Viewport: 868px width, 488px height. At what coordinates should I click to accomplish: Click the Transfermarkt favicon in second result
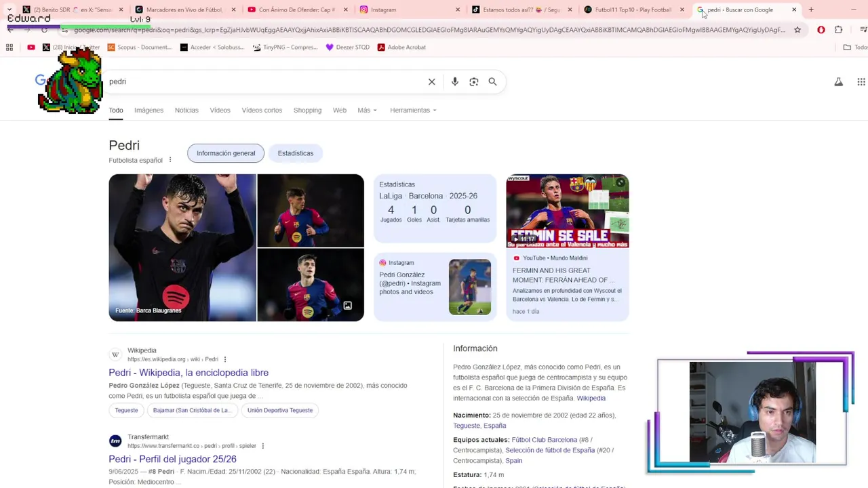[115, 441]
